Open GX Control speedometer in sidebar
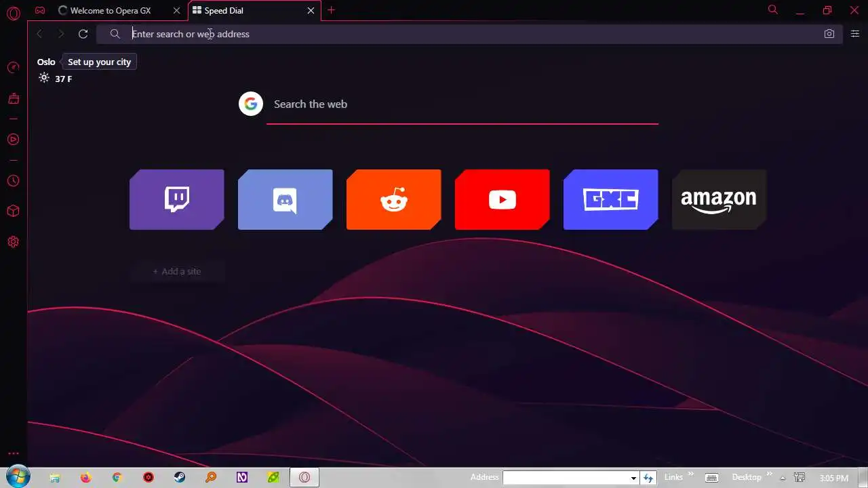Image resolution: width=868 pixels, height=488 pixels. [x=13, y=67]
